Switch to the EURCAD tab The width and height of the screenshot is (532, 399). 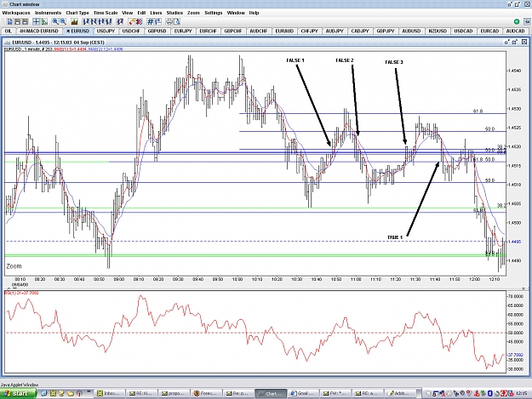489,31
